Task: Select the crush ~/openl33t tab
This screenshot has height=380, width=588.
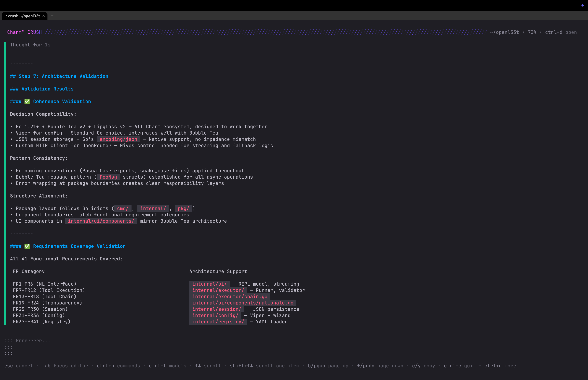Action: [x=22, y=16]
